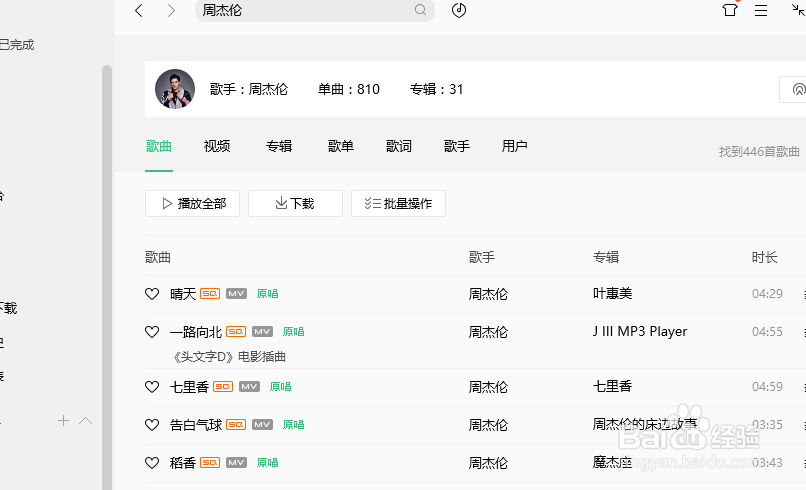
Task: Open album 七里香 in album column
Action: tap(612, 387)
